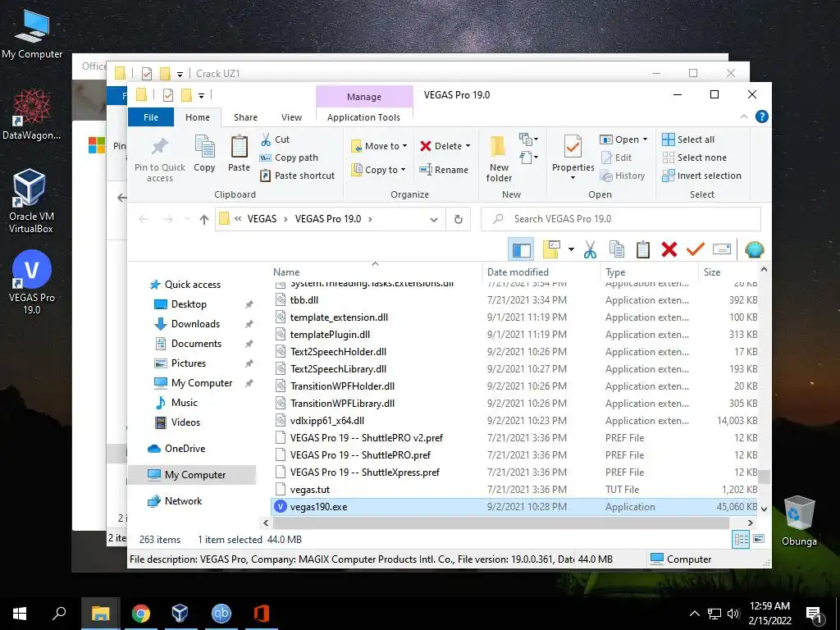Click Select all
840x630 pixels.
(688, 139)
